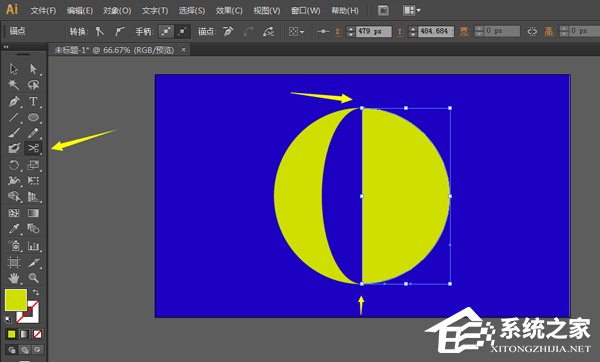Convert selected anchor points to smooth
600x362 pixels.
point(119,31)
